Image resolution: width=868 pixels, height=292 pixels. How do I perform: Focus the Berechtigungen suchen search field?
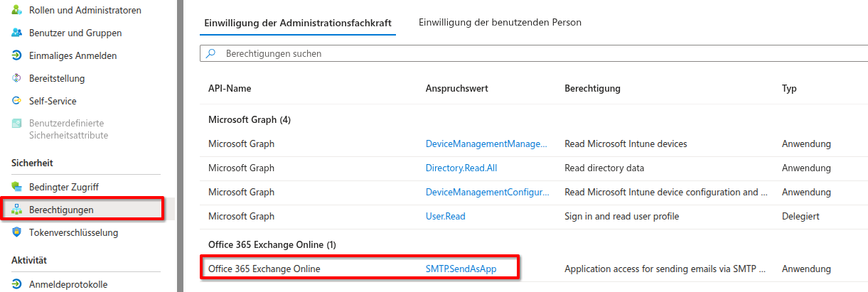(533, 53)
